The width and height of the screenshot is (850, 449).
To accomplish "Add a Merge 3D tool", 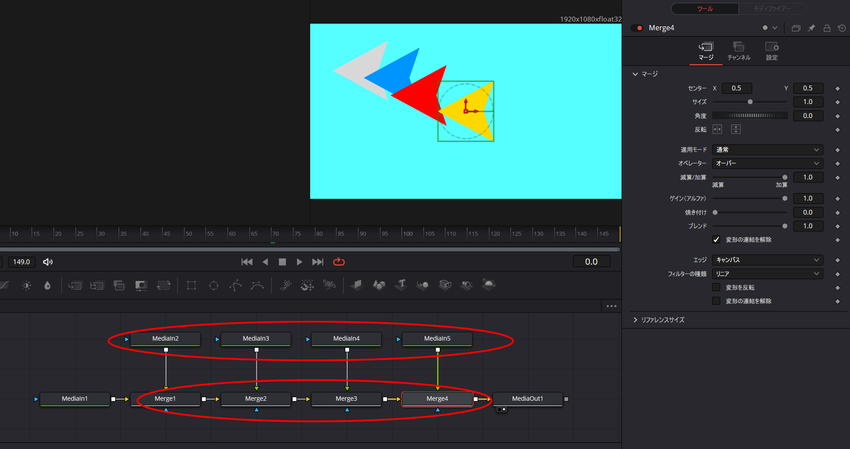I will pyautogui.click(x=423, y=285).
